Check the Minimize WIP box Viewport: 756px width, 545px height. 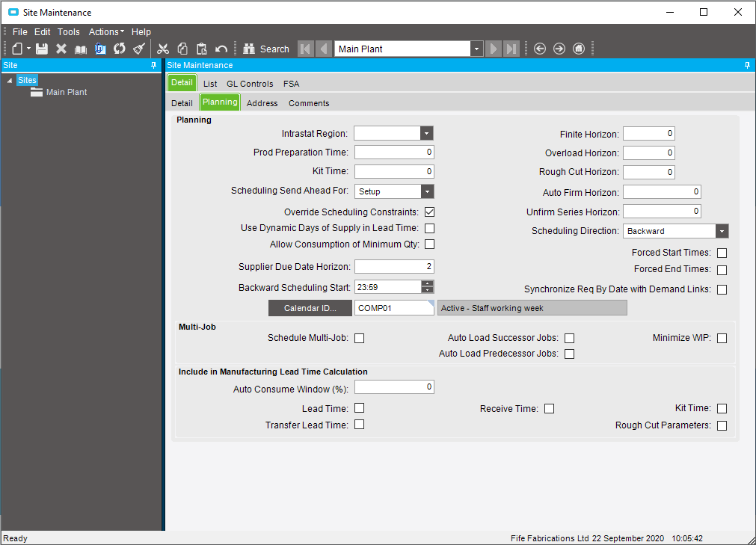tap(722, 338)
